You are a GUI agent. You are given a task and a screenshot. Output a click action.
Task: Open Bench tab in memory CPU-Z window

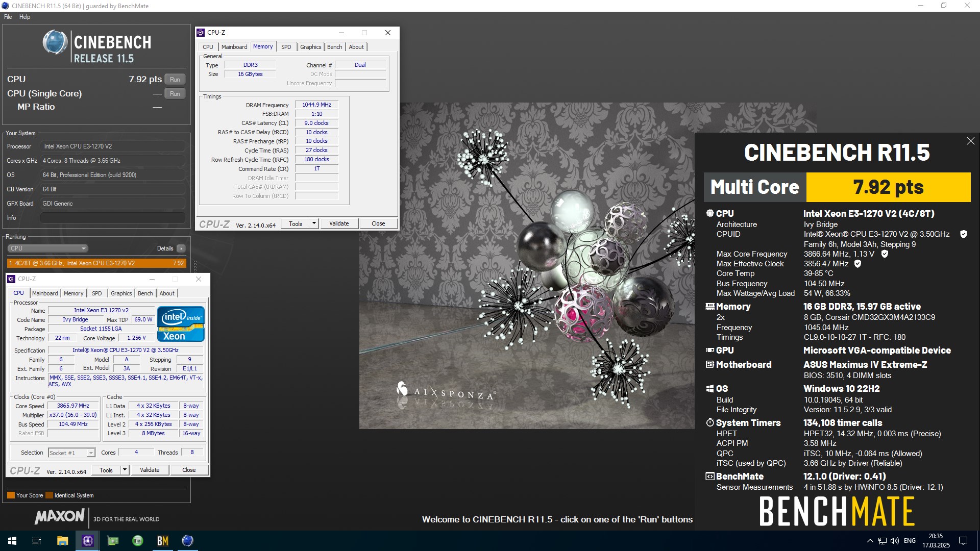[x=335, y=47]
